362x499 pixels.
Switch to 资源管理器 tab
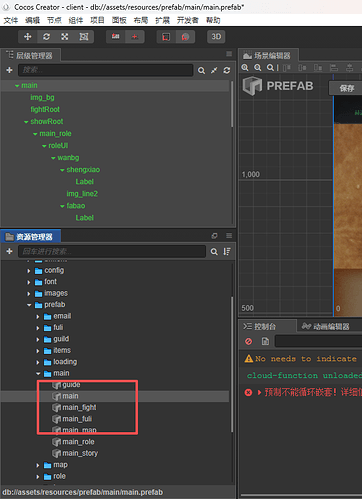pyautogui.click(x=31, y=237)
